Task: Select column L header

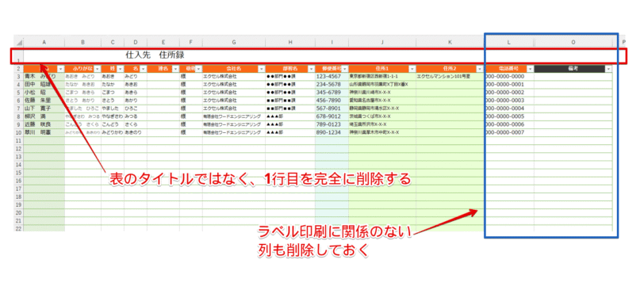Action: click(509, 42)
